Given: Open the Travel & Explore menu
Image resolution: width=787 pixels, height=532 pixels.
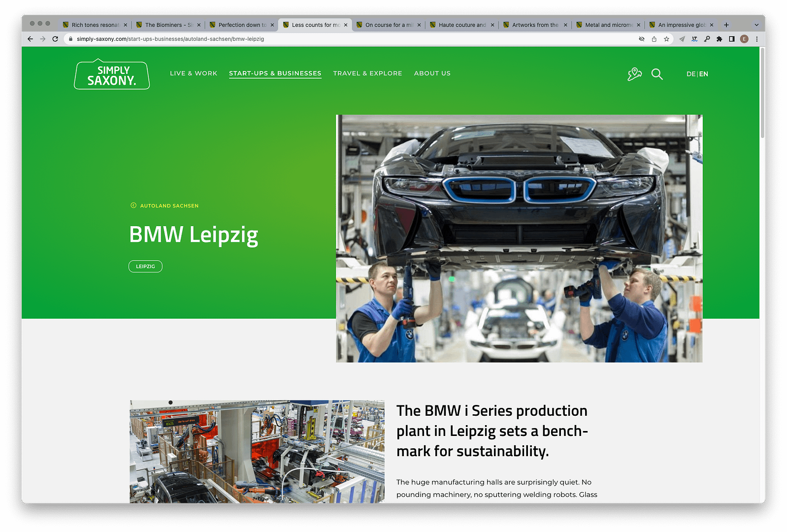Looking at the screenshot, I should point(367,73).
